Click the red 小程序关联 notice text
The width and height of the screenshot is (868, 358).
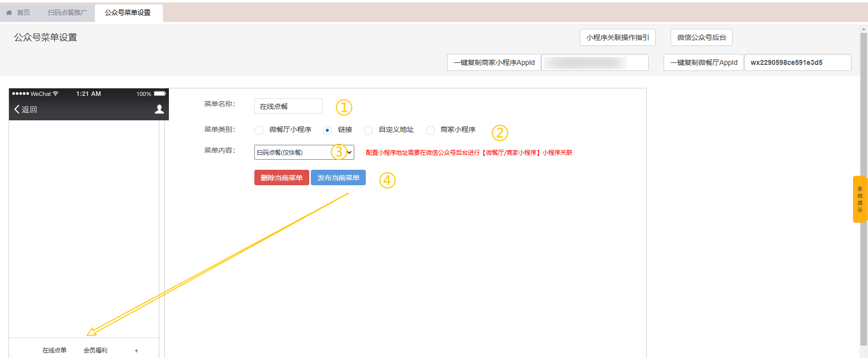point(469,153)
